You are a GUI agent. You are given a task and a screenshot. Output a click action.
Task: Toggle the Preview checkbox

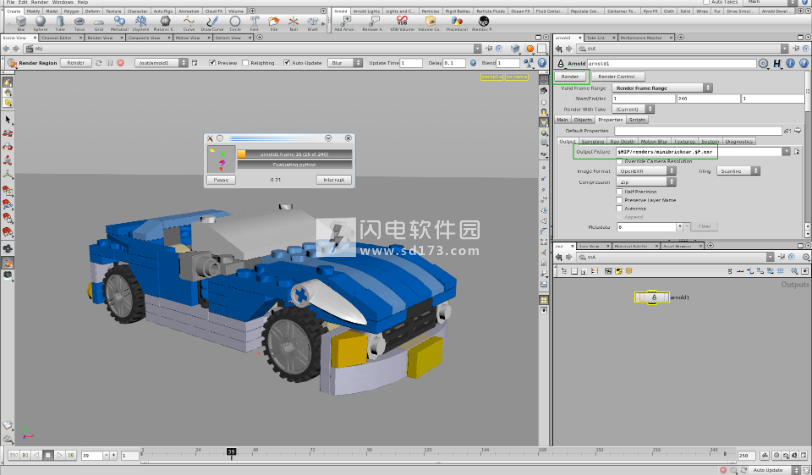tap(212, 63)
